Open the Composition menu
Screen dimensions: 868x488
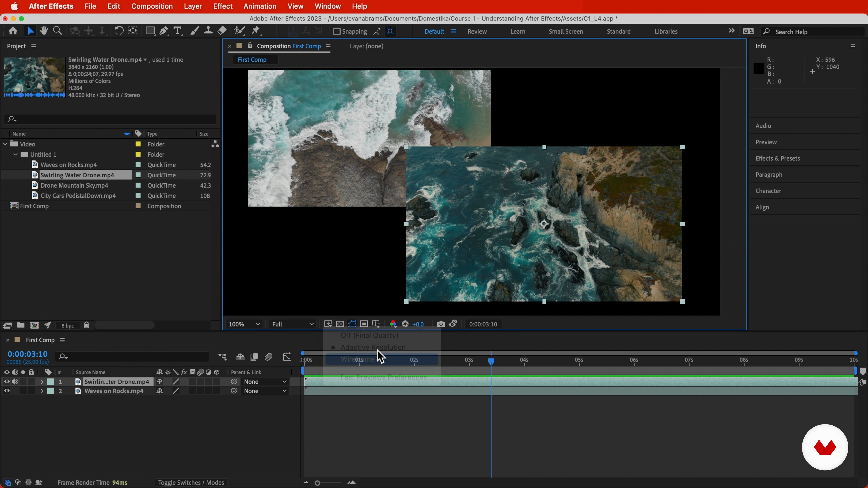pos(152,6)
